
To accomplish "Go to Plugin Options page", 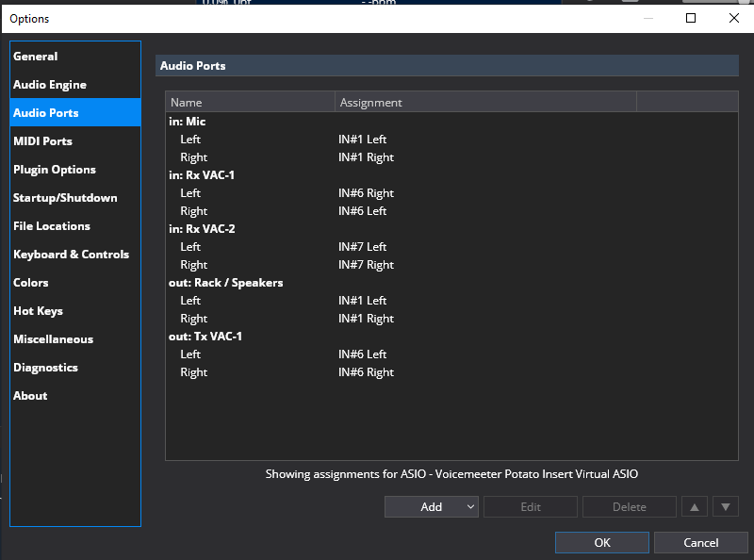I will coord(75,170).
